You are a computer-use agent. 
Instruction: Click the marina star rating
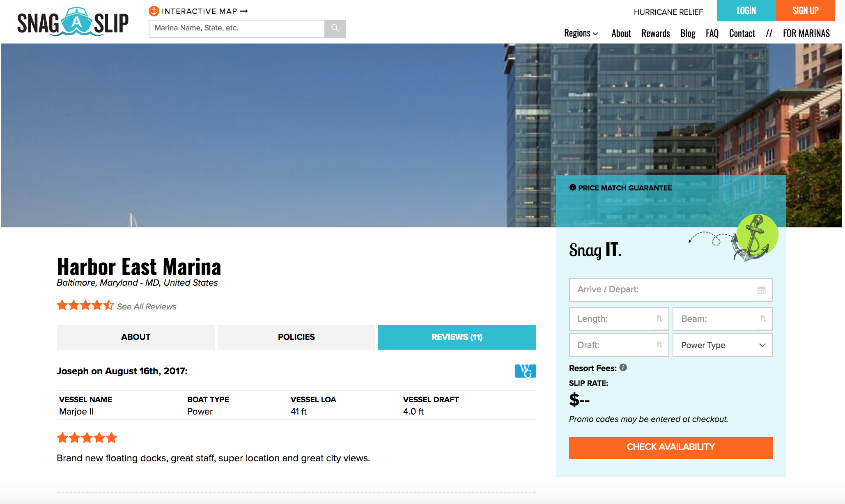click(85, 305)
